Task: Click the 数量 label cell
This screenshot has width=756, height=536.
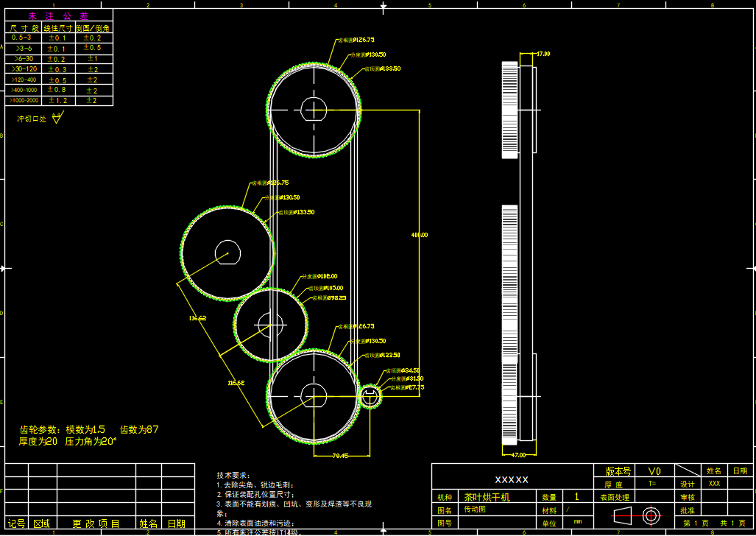Action: (x=549, y=497)
